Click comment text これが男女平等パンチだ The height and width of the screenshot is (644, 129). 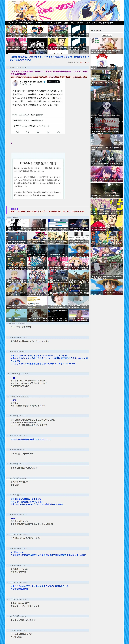tap(21, 634)
